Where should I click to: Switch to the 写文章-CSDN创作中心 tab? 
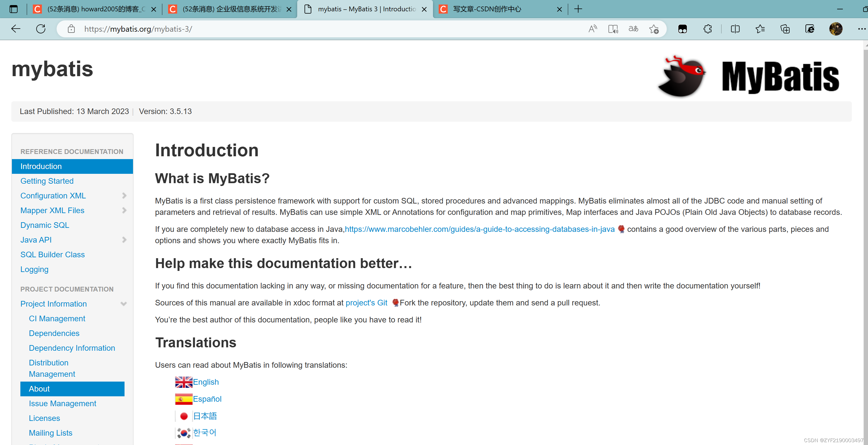point(487,9)
